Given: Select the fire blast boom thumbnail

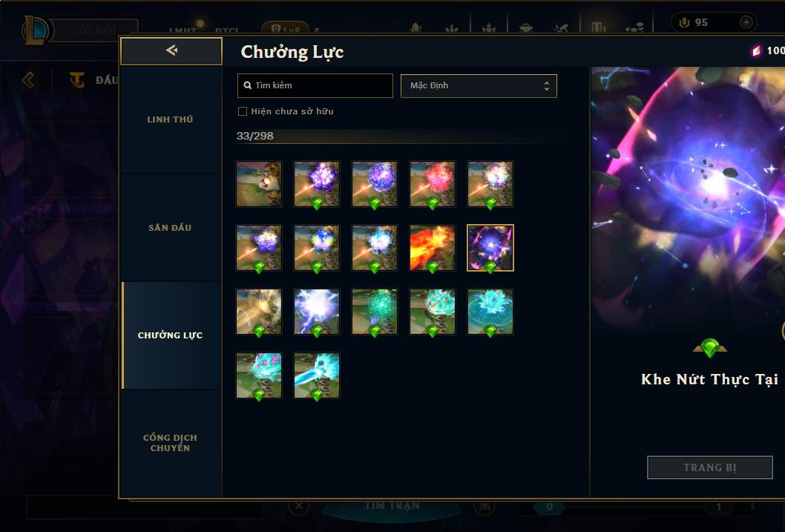Looking at the screenshot, I should [433, 249].
